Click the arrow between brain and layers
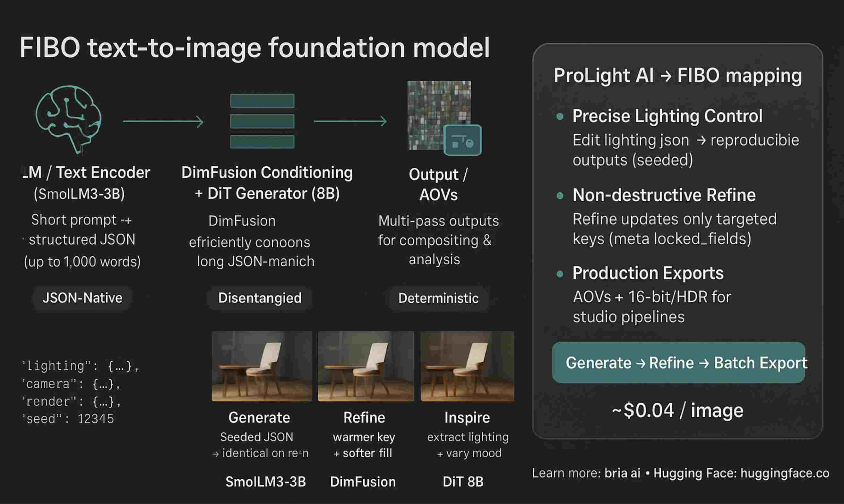The height and width of the screenshot is (504, 844). [163, 121]
